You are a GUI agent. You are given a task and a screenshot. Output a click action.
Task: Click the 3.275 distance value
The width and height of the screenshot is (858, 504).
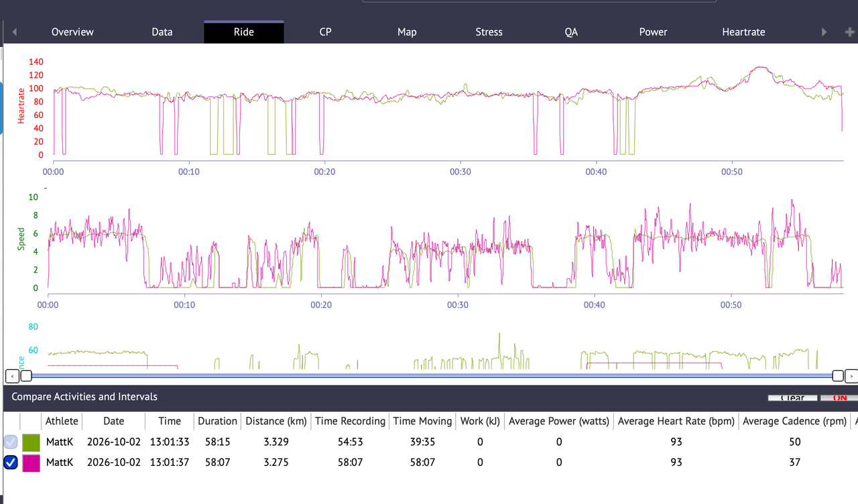tap(276, 462)
